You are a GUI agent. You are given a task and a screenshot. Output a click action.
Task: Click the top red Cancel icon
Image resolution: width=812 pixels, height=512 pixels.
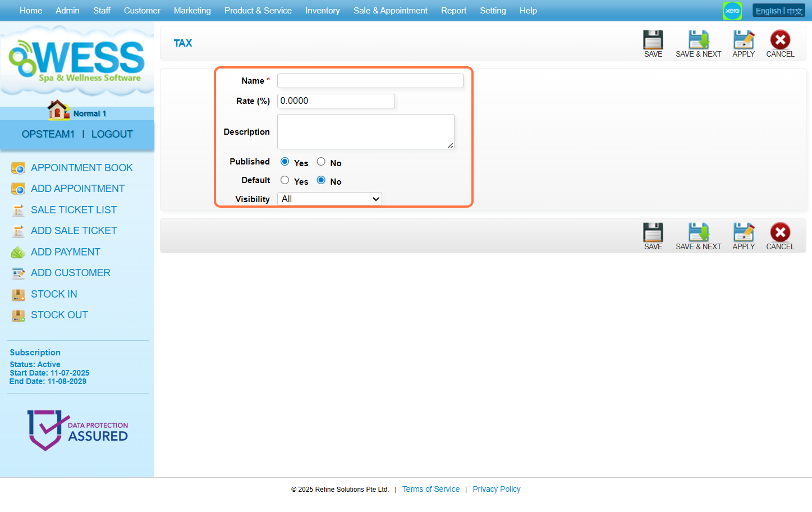click(x=780, y=40)
